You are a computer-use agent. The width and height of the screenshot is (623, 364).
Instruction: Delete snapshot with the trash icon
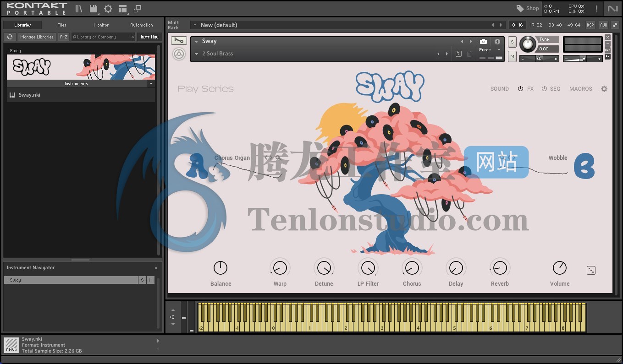[469, 54]
